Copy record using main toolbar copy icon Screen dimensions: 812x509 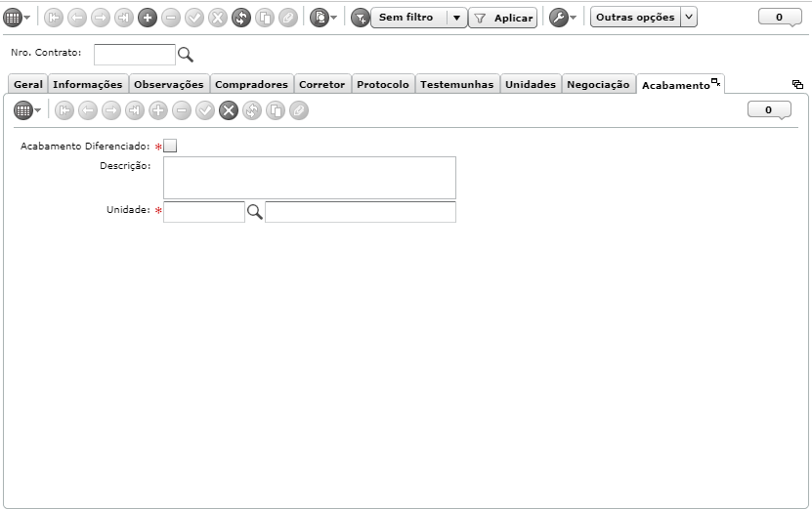pyautogui.click(x=265, y=18)
